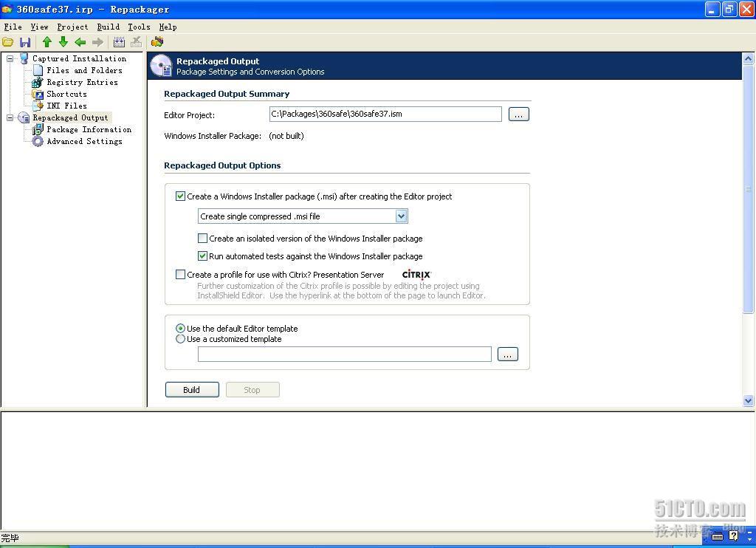The image size is (756, 548).
Task: Click the green up arrow icon
Action: tap(47, 42)
